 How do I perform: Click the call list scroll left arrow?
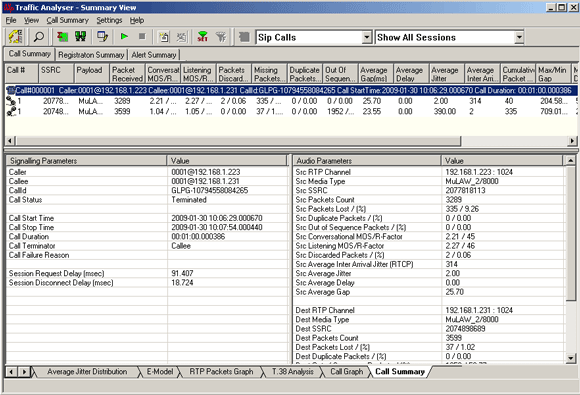[10, 141]
